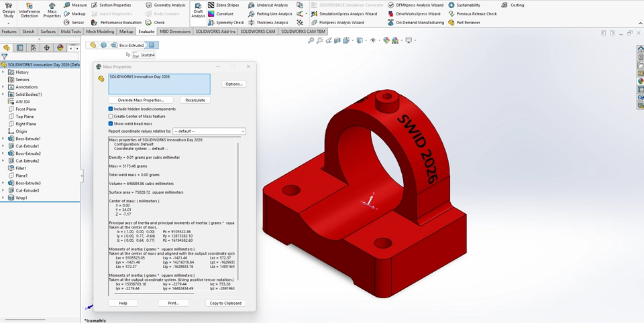Screen dimensions: 644x323
Task: Open the SOLIDWORKS CAM tab
Action: 258,31
